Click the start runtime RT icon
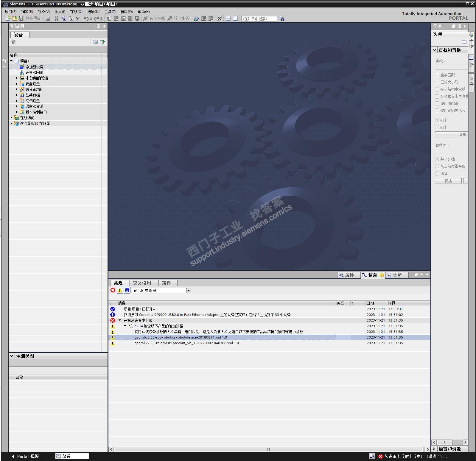The width and height of the screenshot is (476, 461). point(137,18)
